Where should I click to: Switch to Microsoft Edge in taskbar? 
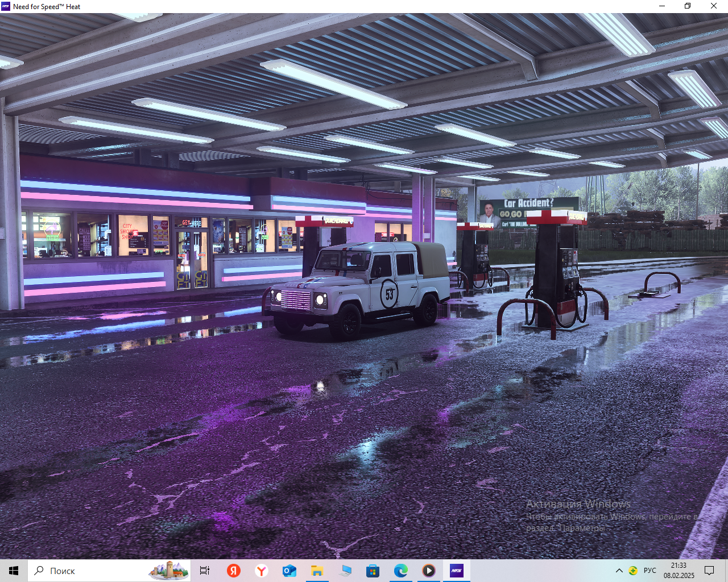pyautogui.click(x=400, y=571)
